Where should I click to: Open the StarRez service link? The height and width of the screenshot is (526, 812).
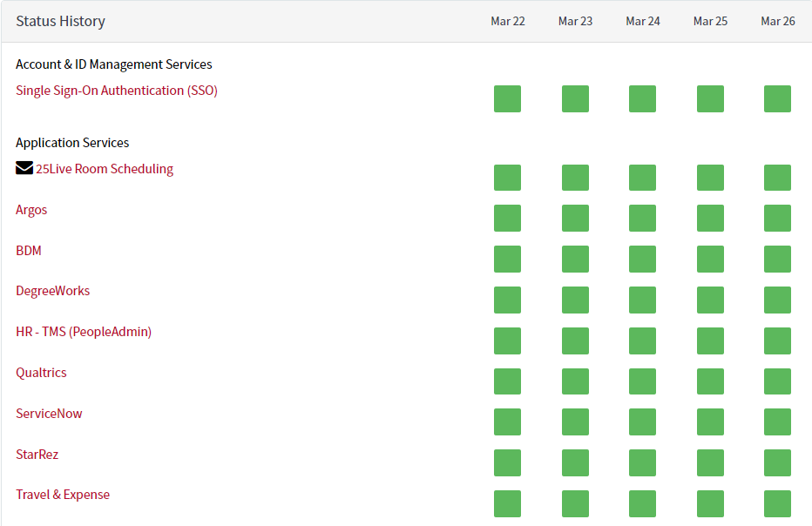(x=37, y=455)
